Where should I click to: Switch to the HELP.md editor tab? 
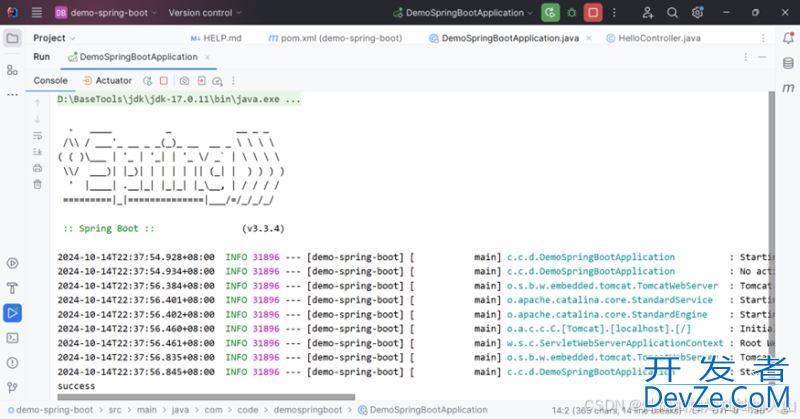216,38
